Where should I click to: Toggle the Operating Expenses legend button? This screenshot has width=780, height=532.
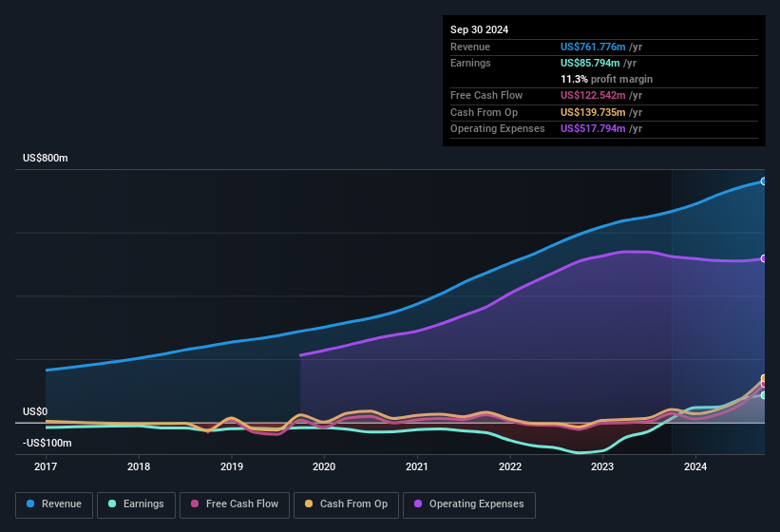coord(469,504)
